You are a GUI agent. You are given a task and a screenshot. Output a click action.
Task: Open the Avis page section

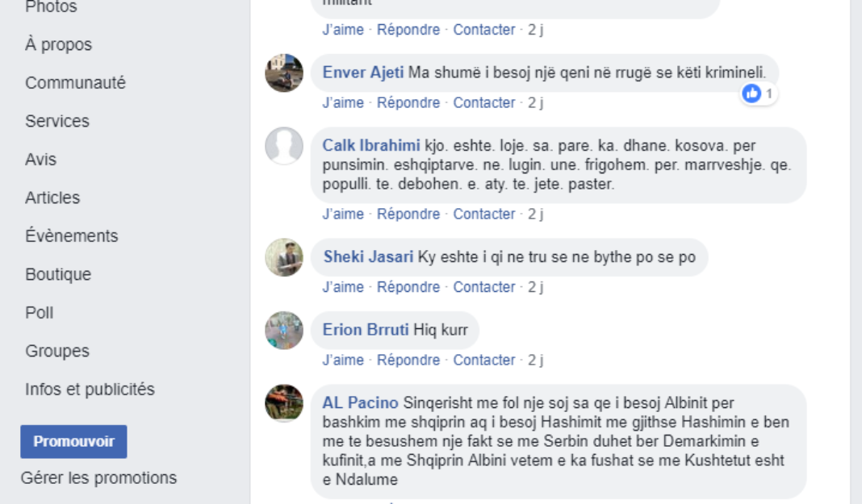point(40,160)
